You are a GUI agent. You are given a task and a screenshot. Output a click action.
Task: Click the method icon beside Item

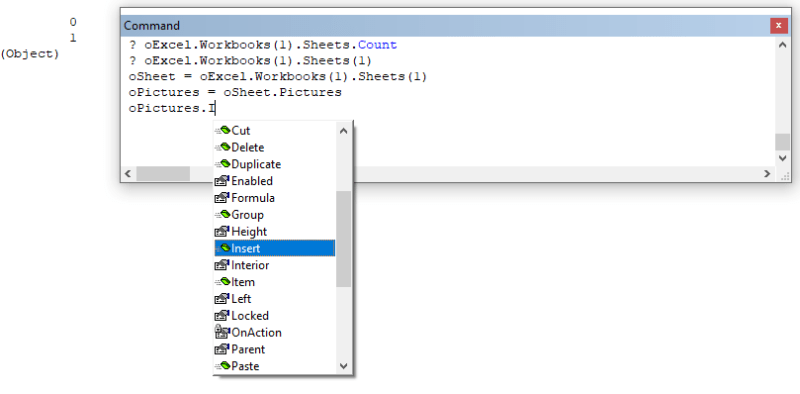(x=222, y=282)
